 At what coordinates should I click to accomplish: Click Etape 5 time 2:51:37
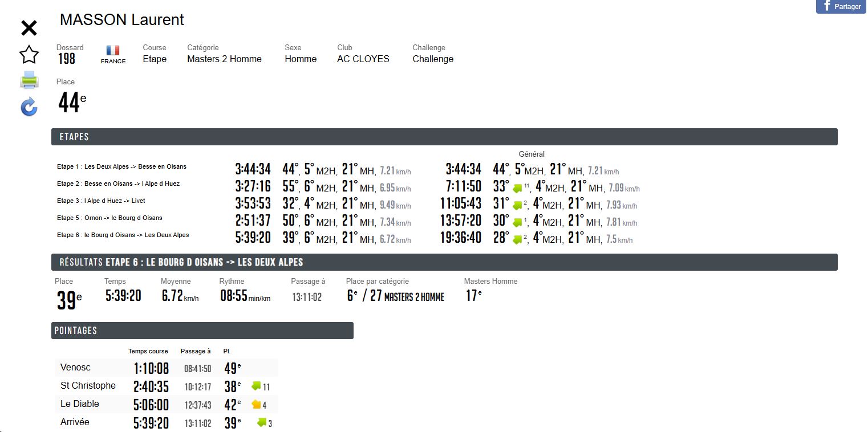[x=253, y=221]
